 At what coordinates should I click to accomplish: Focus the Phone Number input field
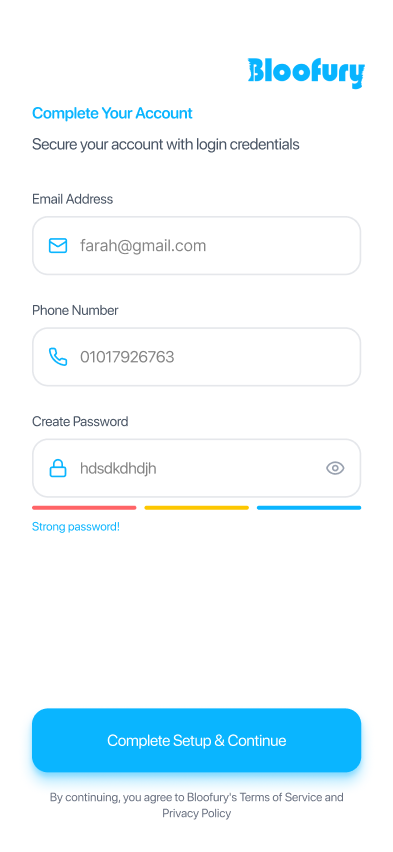196,356
